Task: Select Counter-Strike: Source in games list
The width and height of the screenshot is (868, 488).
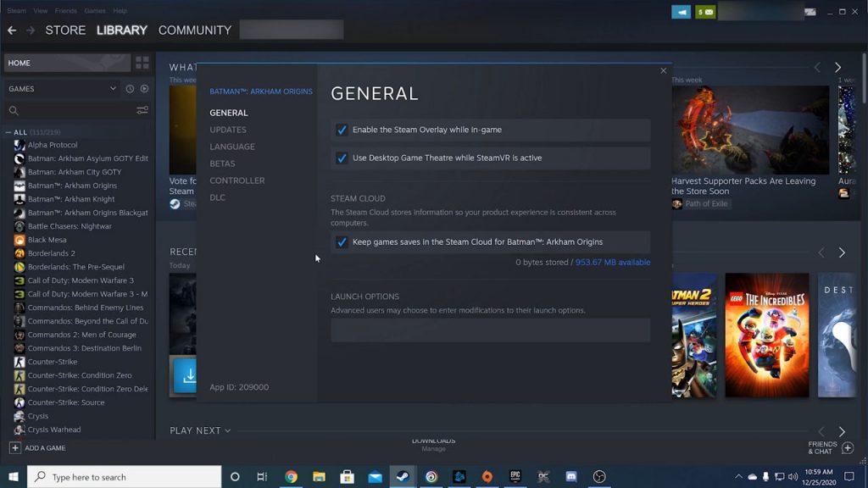Action: [66, 402]
